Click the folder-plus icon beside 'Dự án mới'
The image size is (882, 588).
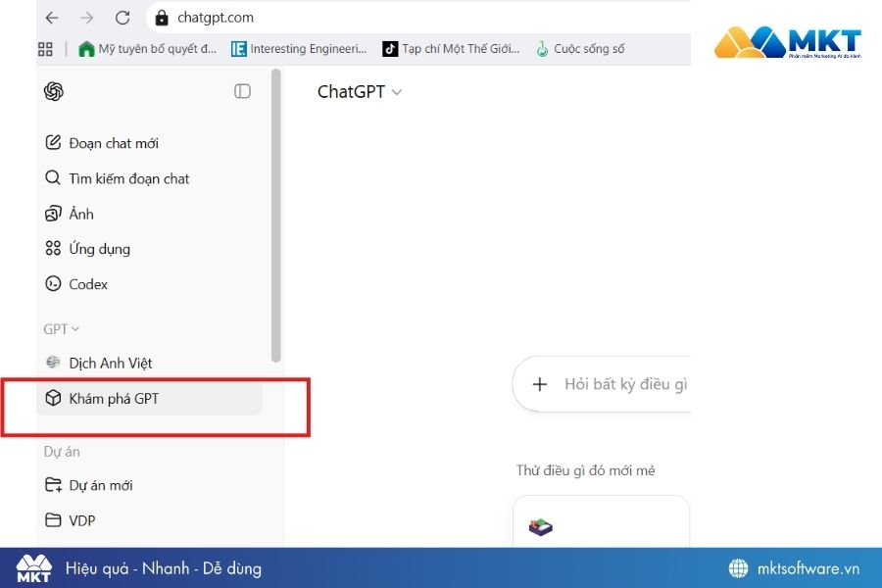(x=53, y=484)
